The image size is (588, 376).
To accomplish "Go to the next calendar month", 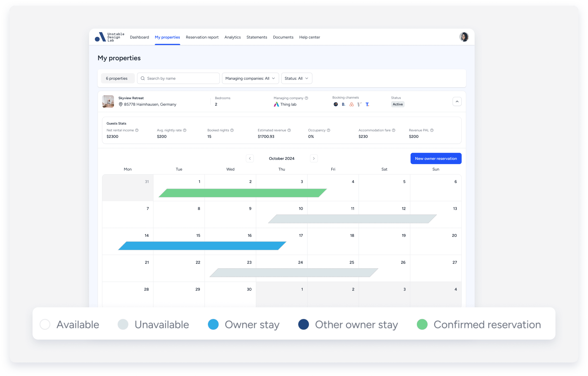I will tap(314, 158).
